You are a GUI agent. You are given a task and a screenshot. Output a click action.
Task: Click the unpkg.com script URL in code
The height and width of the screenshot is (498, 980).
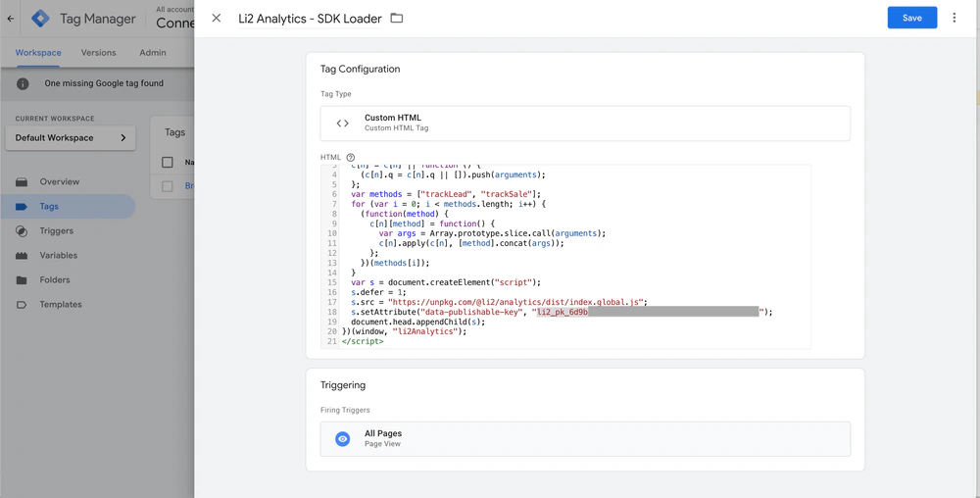coord(515,302)
